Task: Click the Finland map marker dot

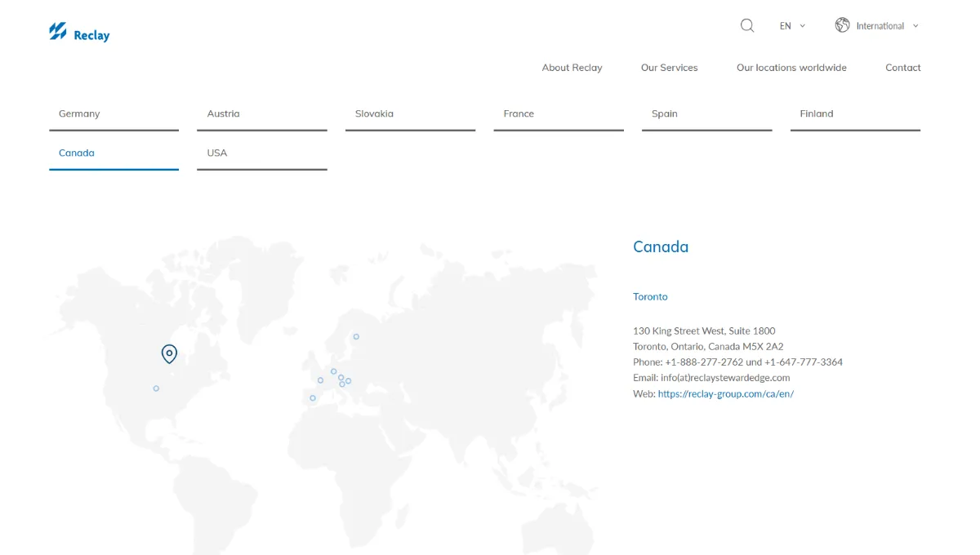Action: 356,336
